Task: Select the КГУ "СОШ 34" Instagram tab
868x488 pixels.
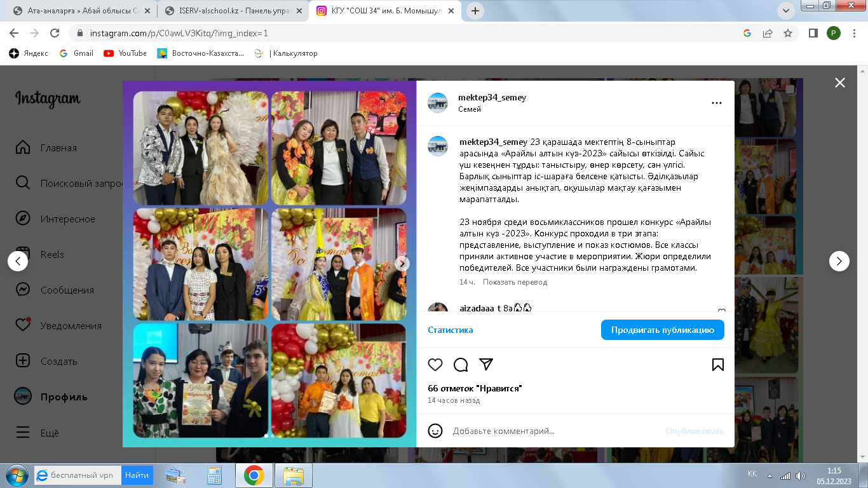Action: click(x=385, y=11)
